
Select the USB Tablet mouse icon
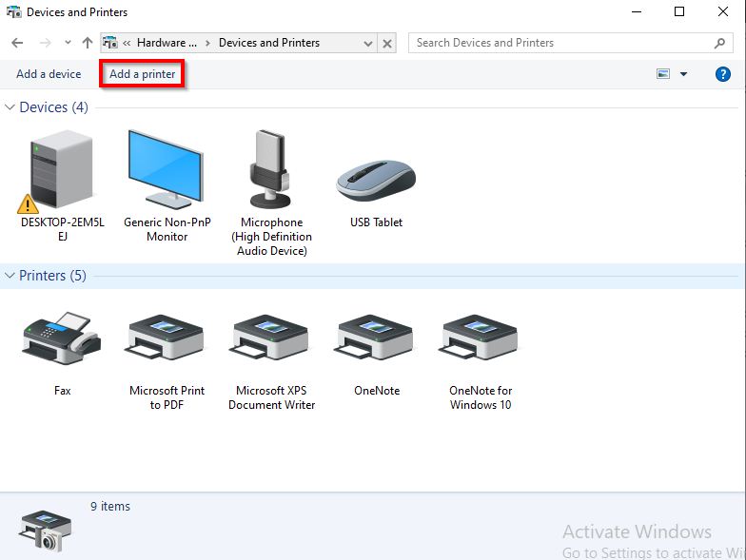pyautogui.click(x=376, y=181)
